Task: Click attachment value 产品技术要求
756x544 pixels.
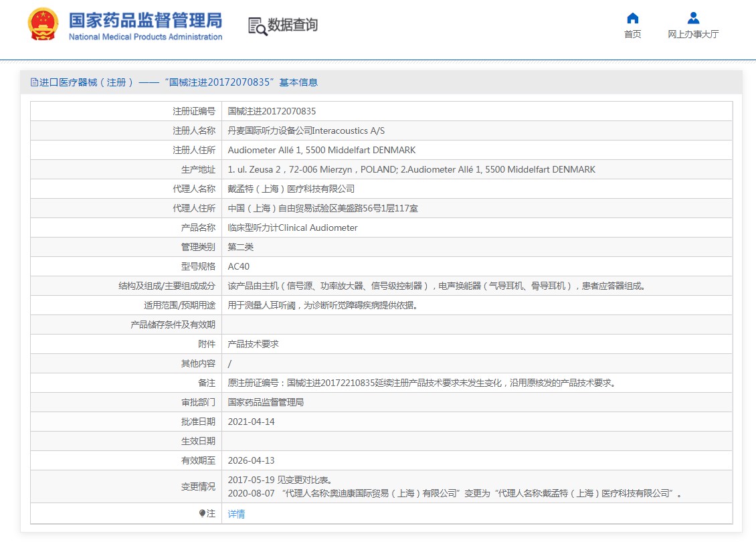Action: click(x=253, y=344)
